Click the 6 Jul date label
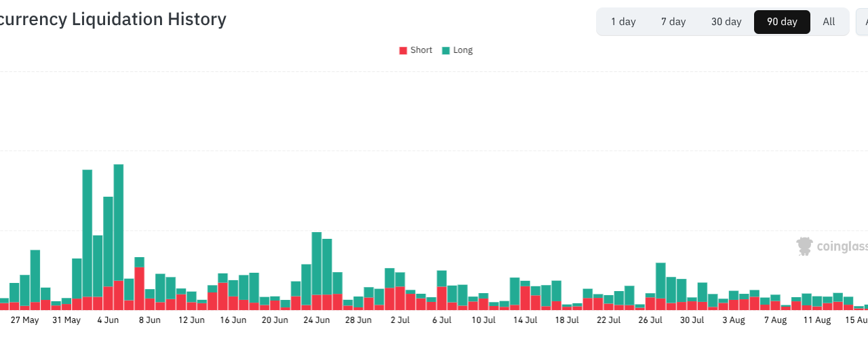This screenshot has height=344, width=868. coord(441,320)
